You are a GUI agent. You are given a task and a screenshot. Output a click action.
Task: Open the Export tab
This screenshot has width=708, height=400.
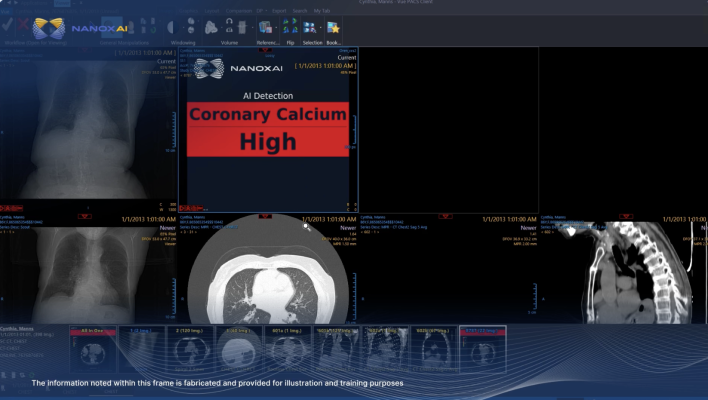pyautogui.click(x=279, y=11)
